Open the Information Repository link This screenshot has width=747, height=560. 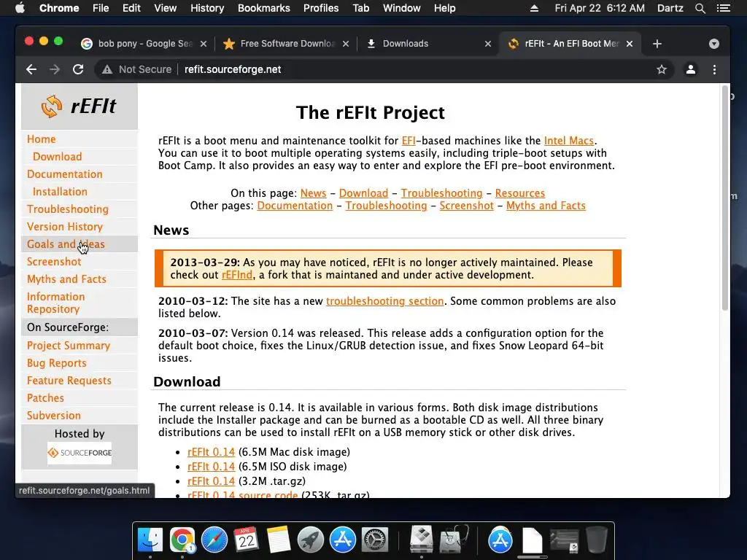pos(55,303)
